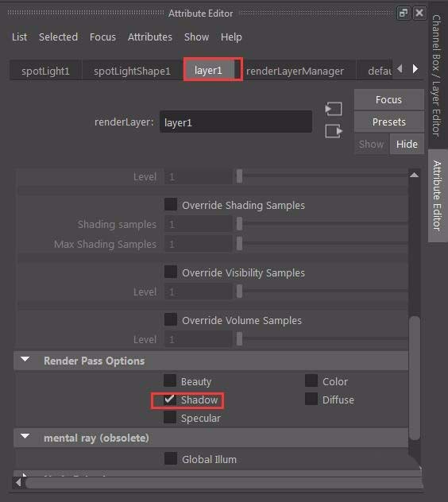The height and width of the screenshot is (502, 448).
Task: Check the Specular render pass
Action: pos(170,417)
